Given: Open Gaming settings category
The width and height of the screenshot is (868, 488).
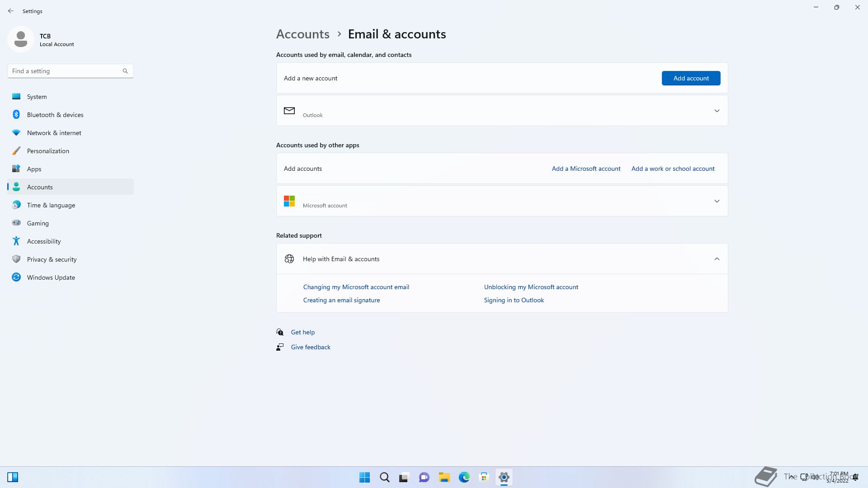Looking at the screenshot, I should tap(71, 223).
